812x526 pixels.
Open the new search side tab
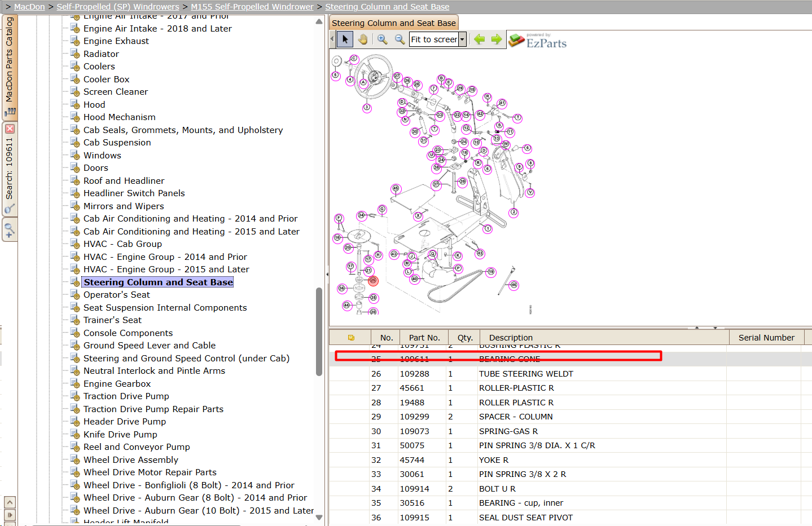coord(10,230)
